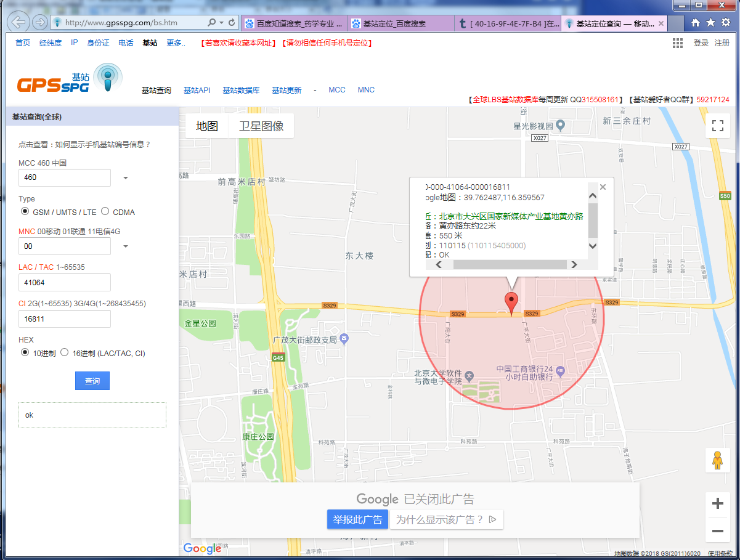Image resolution: width=740 pixels, height=560 pixels.
Task: Select 16进制 hexadecimal format
Action: click(64, 352)
